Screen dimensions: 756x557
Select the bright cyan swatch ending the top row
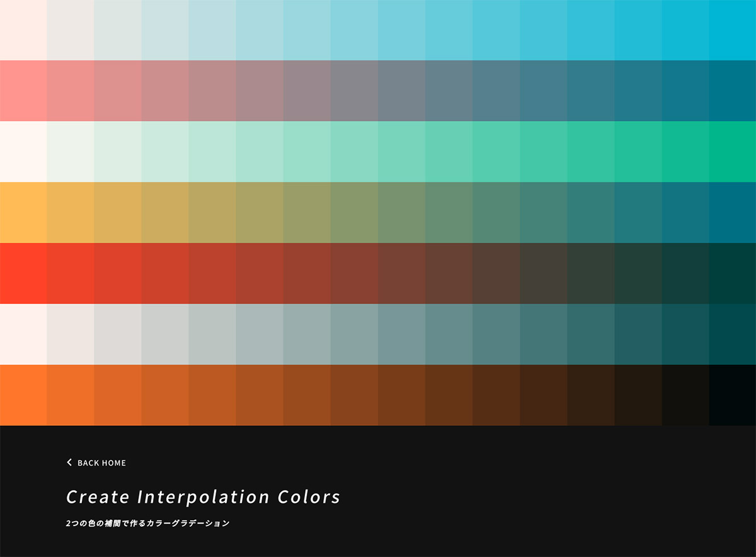[x=732, y=30]
